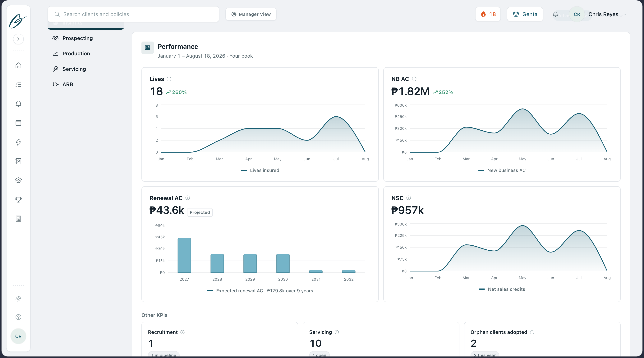Select the Prospecting menu item
This screenshot has height=358, width=644.
point(86,38)
